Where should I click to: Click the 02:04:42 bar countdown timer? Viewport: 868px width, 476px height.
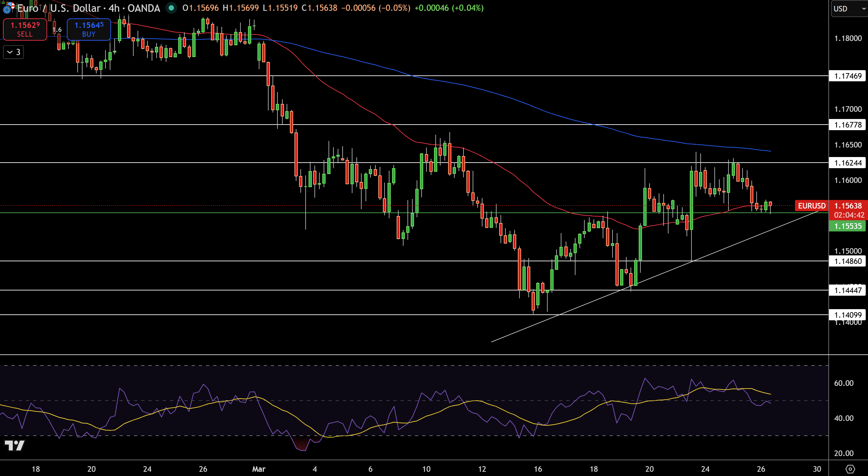point(849,215)
